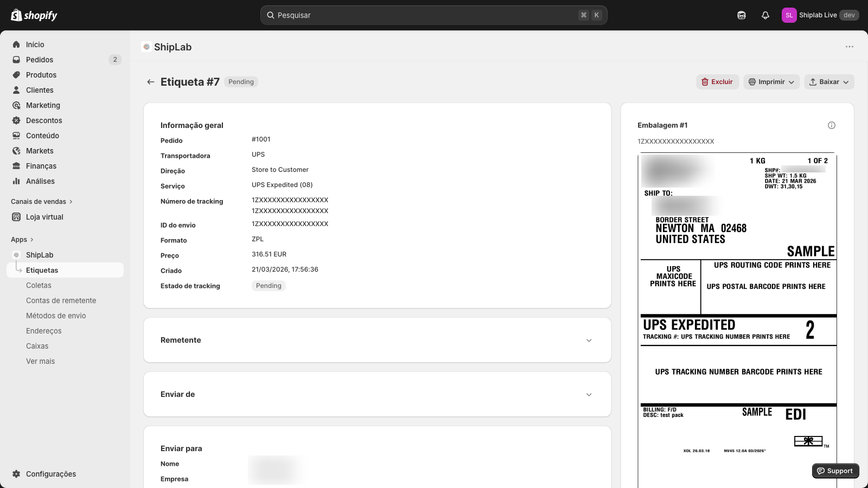Viewport: 868px width, 488px height.
Task: Open the Início home icon
Action: [x=16, y=44]
